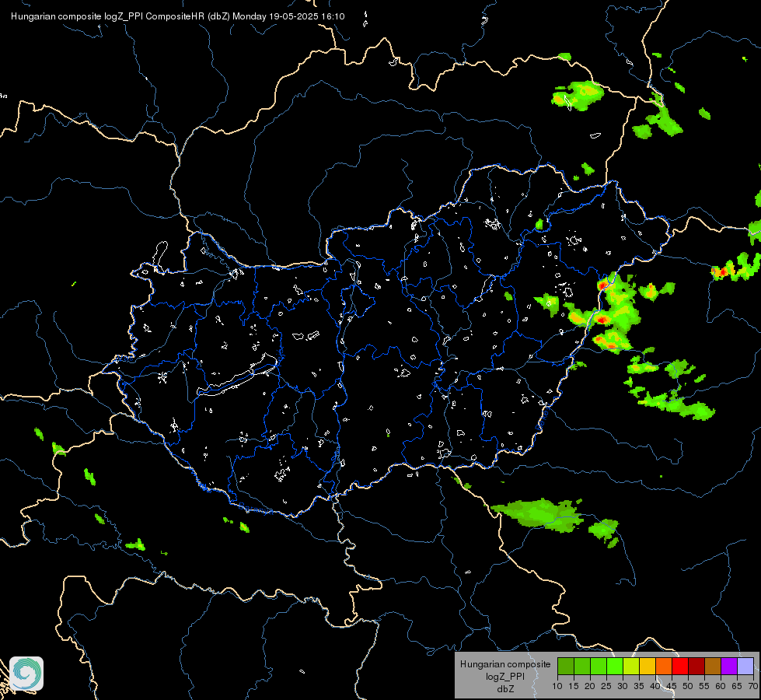
Task: Click the 20–25 dBZ green legend swatch
Action: [599, 666]
